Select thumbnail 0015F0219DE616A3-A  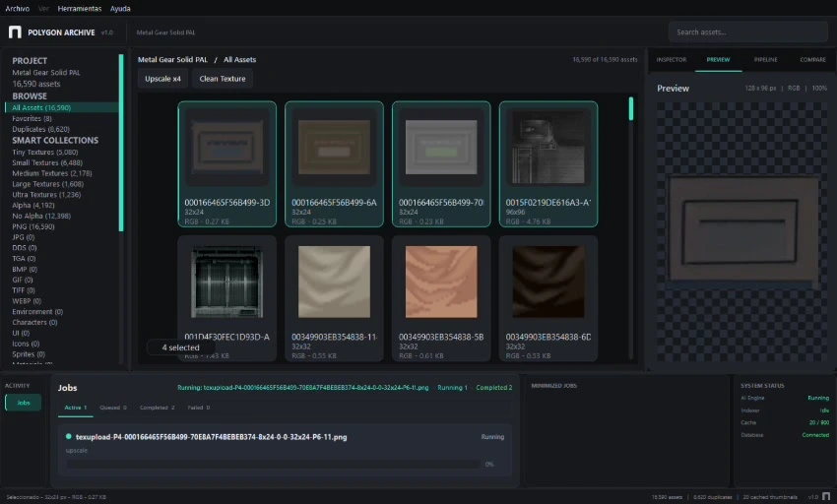pos(548,164)
